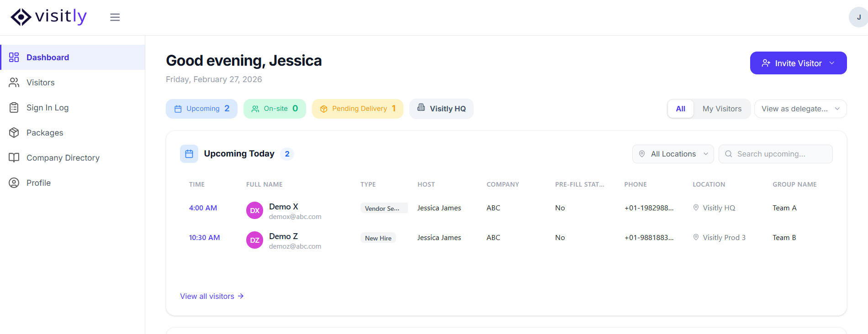Expand the Invite Visitor dropdown chevron
The image size is (868, 334).
tap(832, 63)
